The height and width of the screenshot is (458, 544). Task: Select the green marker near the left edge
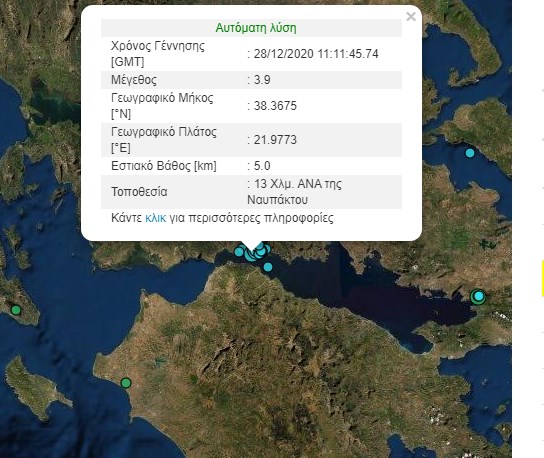pyautogui.click(x=16, y=310)
